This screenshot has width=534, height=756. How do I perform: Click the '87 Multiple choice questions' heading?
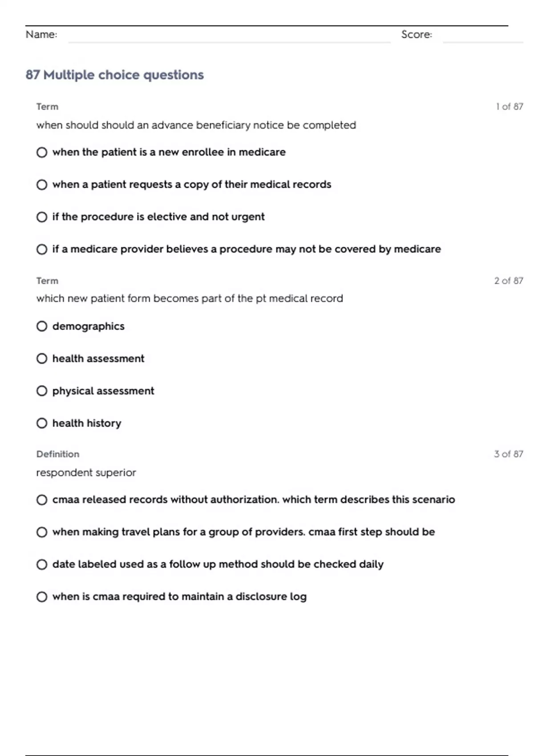(x=115, y=75)
